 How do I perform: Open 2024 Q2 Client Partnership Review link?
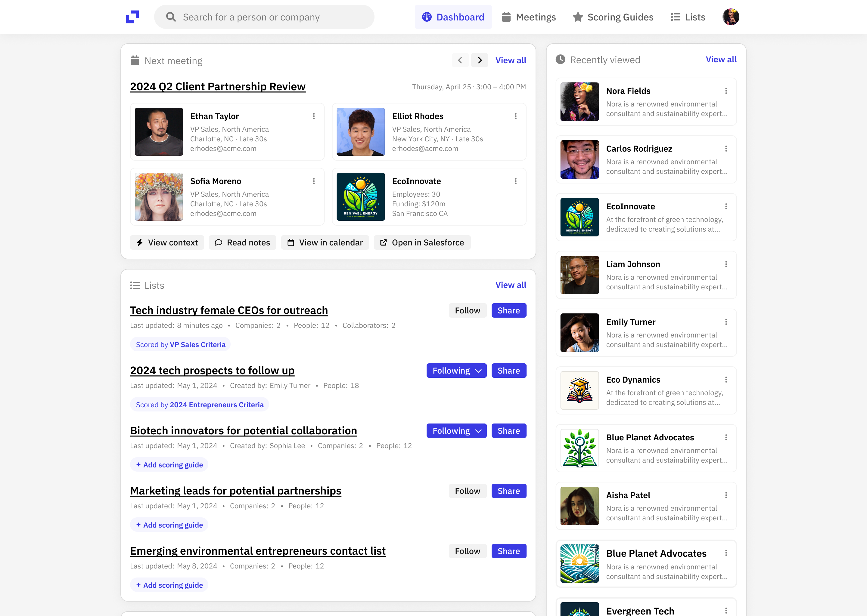(218, 87)
